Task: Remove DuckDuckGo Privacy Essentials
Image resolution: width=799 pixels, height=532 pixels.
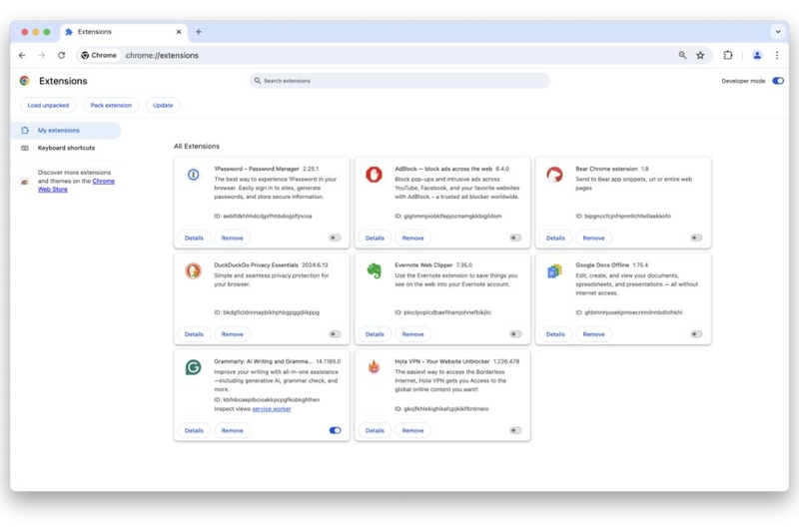Action: (x=233, y=334)
